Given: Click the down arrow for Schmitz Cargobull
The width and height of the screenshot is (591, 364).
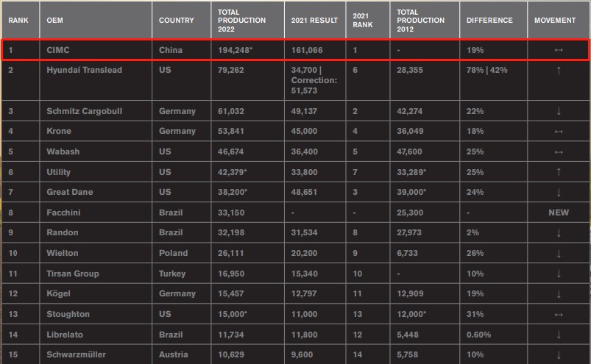Looking at the screenshot, I should (x=559, y=111).
